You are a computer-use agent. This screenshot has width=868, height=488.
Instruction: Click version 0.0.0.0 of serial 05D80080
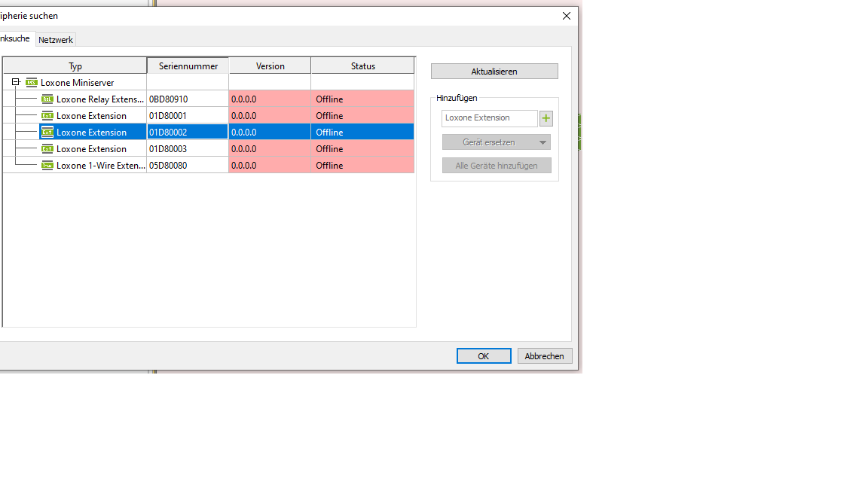click(x=243, y=166)
